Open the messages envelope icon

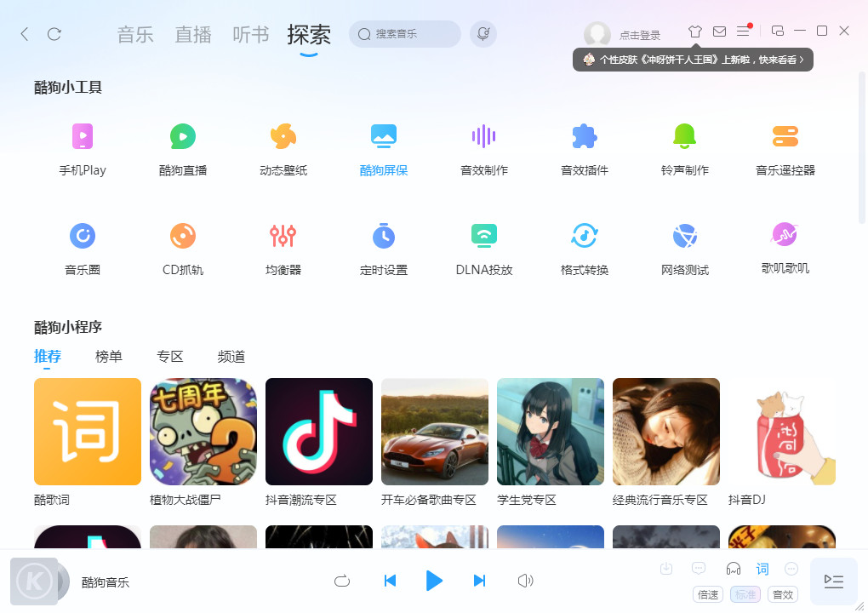click(719, 31)
